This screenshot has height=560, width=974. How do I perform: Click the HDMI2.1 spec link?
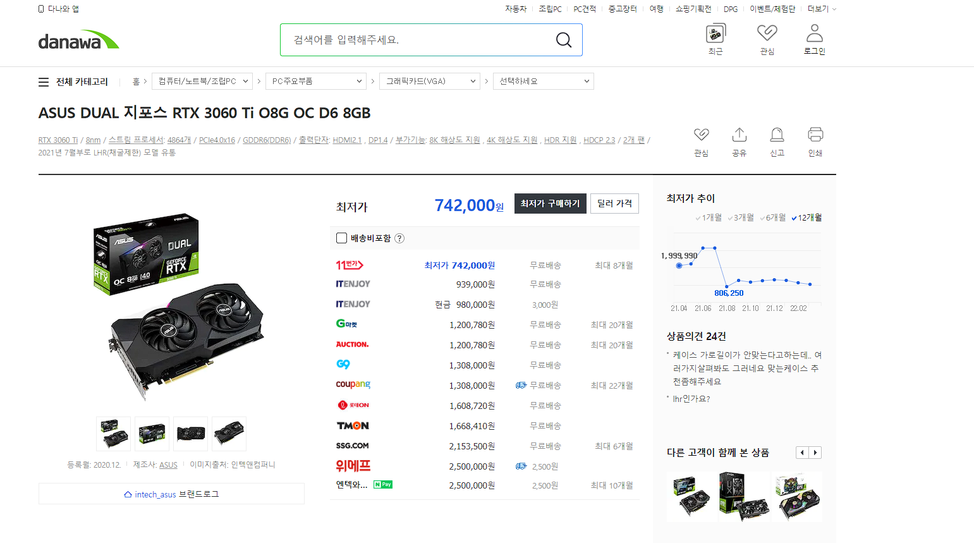coord(347,140)
